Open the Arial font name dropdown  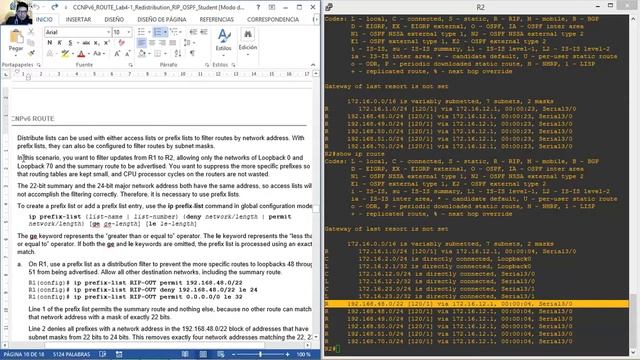pyautogui.click(x=108, y=32)
